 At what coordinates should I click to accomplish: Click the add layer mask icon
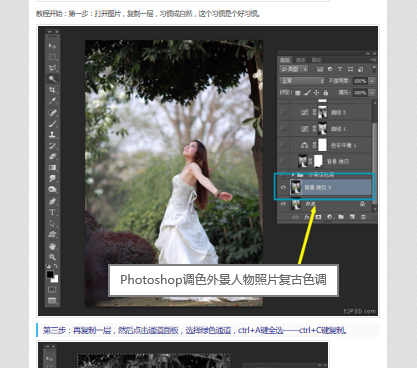pyautogui.click(x=318, y=217)
